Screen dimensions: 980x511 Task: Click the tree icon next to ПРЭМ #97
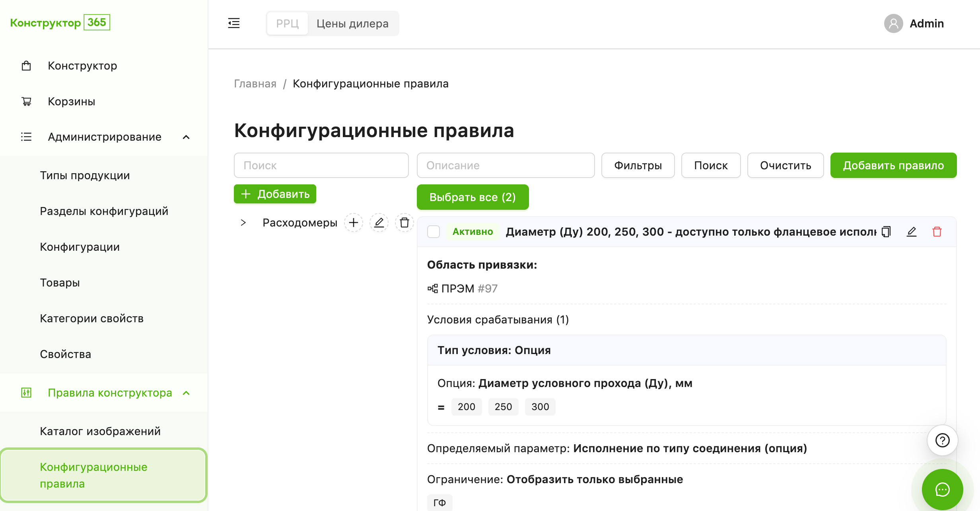432,288
